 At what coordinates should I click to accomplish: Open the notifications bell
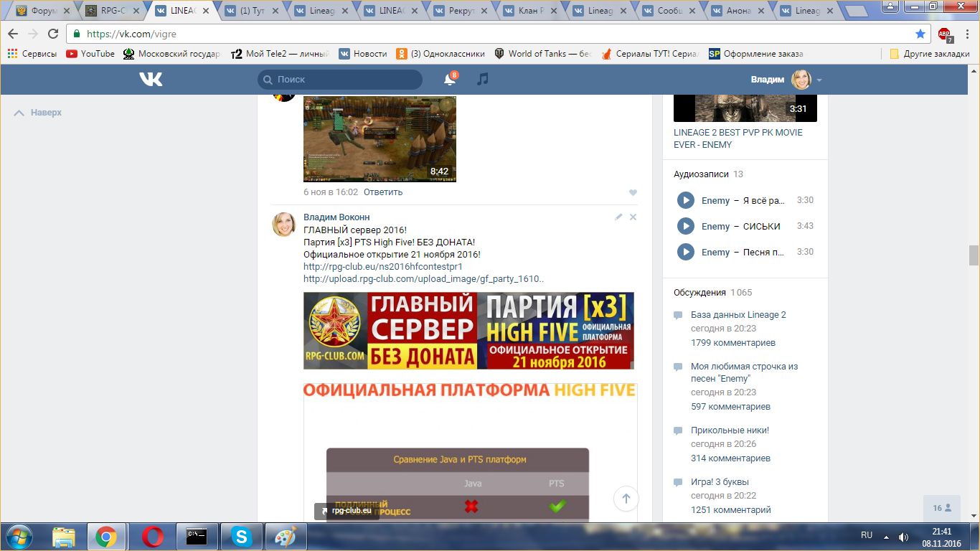(x=450, y=80)
